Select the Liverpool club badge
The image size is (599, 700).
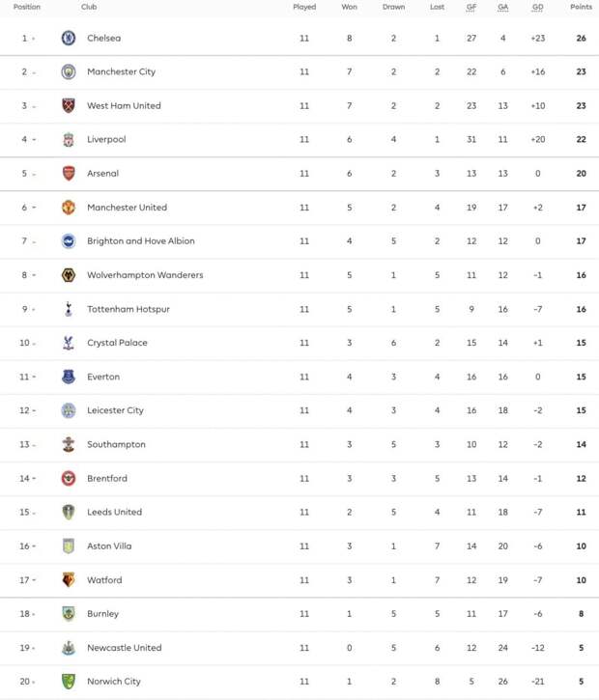[69, 139]
